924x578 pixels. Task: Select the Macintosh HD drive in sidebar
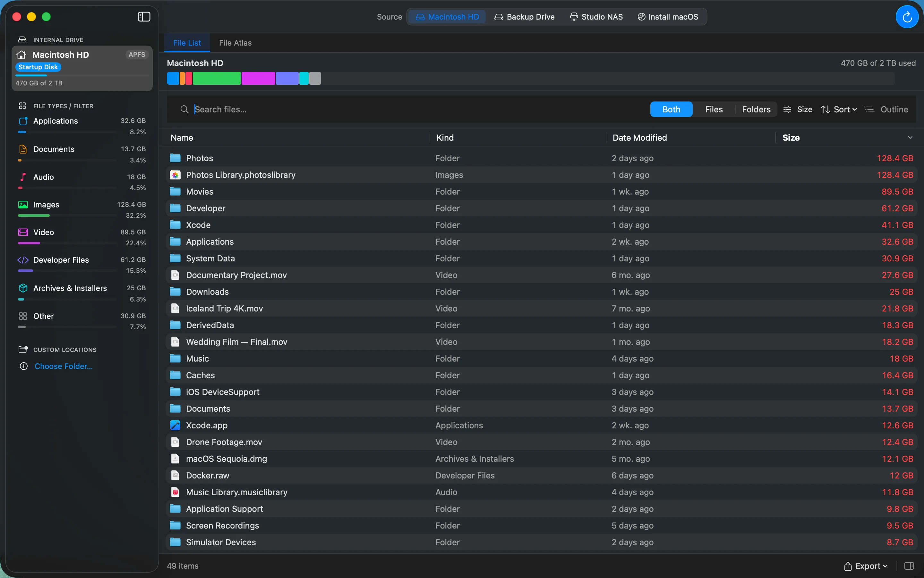[x=82, y=68]
